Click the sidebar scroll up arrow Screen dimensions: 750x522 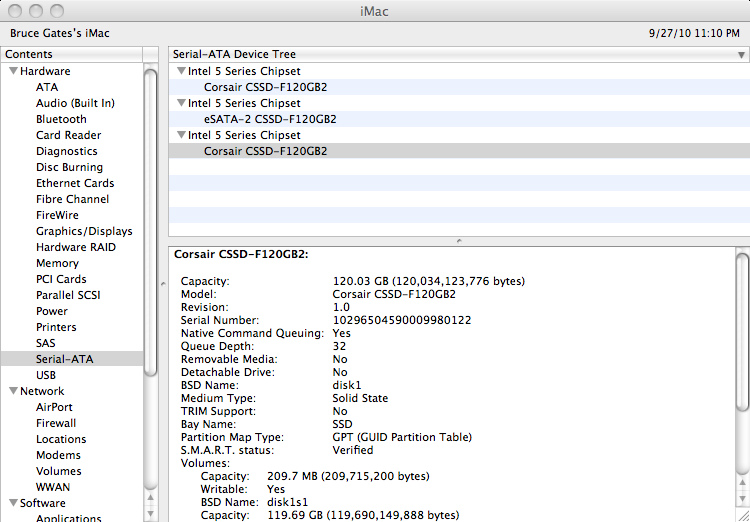coord(151,498)
